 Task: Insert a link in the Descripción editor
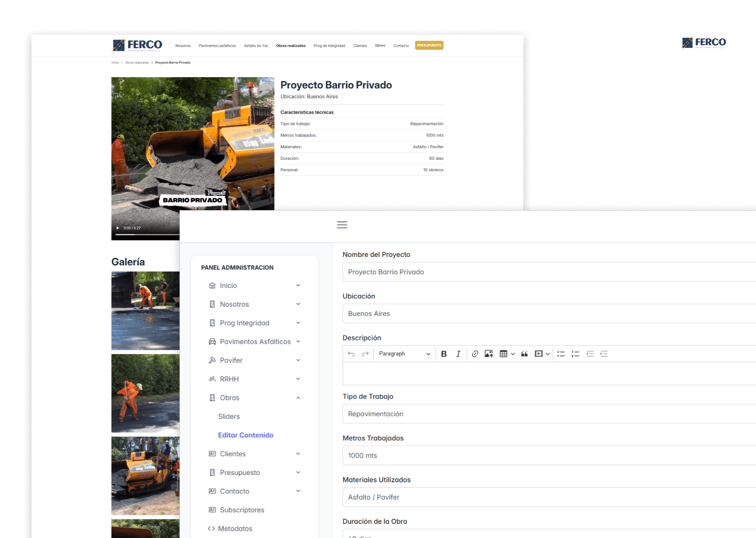[475, 354]
